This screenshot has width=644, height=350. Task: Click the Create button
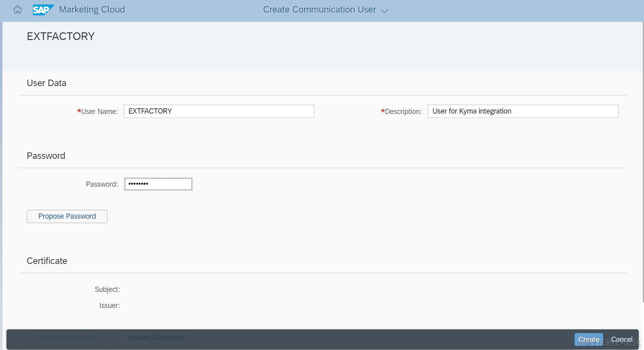(x=589, y=339)
